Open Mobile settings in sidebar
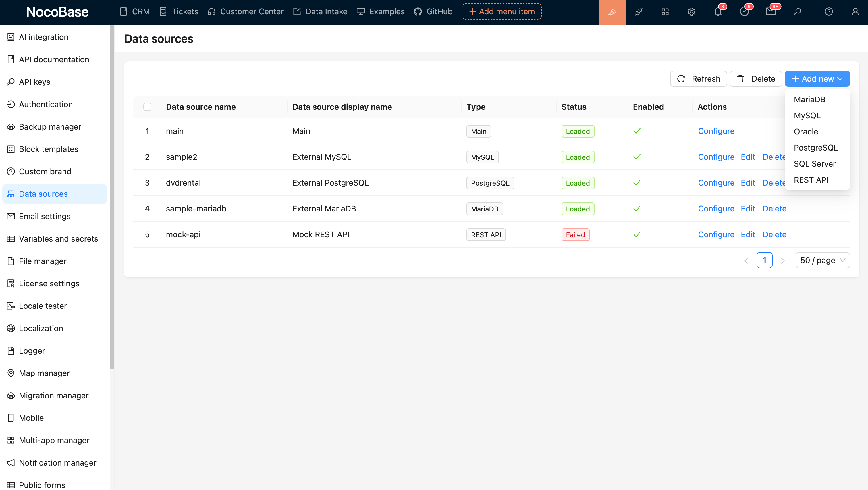 pos(55,418)
